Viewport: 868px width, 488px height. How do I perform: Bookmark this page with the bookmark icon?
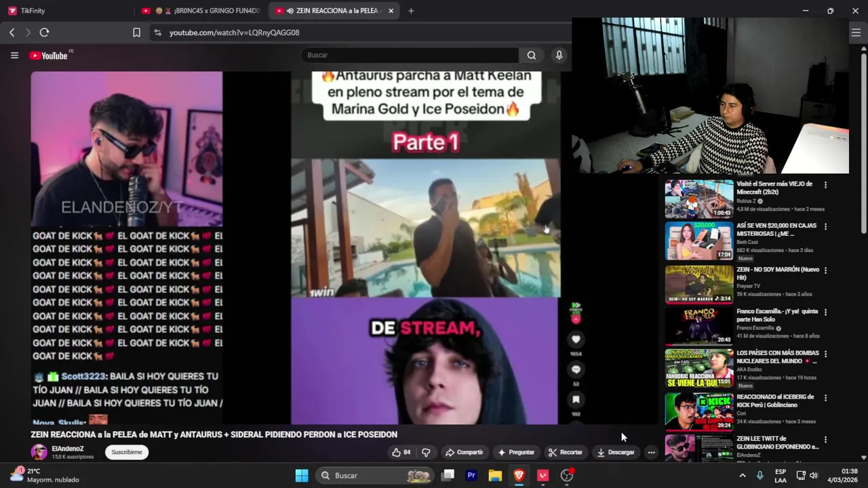136,33
